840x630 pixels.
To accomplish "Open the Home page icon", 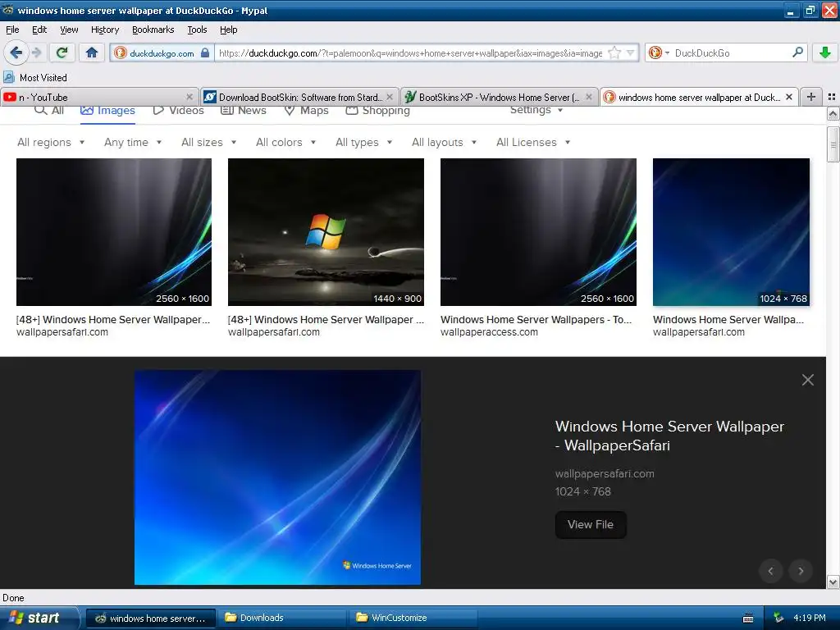I will pos(92,52).
